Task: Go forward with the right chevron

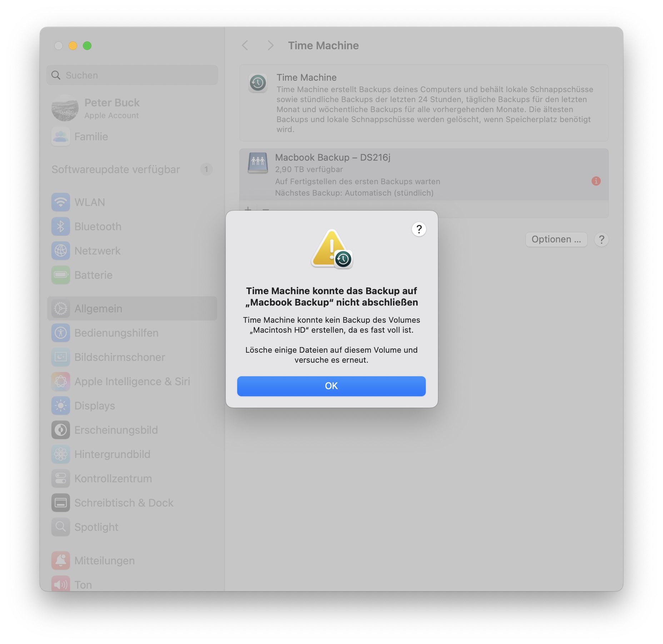Action: (x=270, y=45)
